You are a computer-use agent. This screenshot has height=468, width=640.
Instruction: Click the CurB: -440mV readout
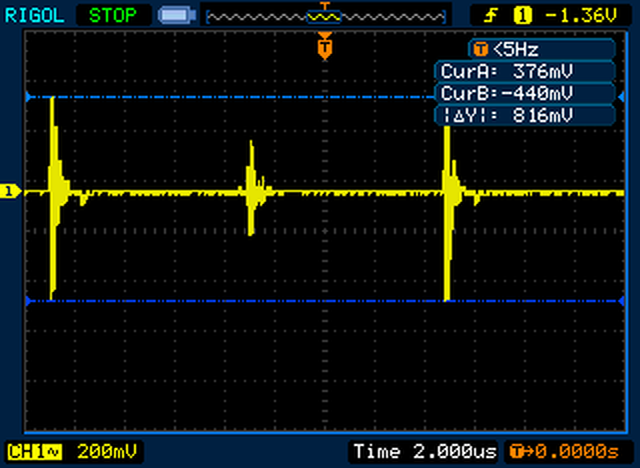tap(525, 93)
